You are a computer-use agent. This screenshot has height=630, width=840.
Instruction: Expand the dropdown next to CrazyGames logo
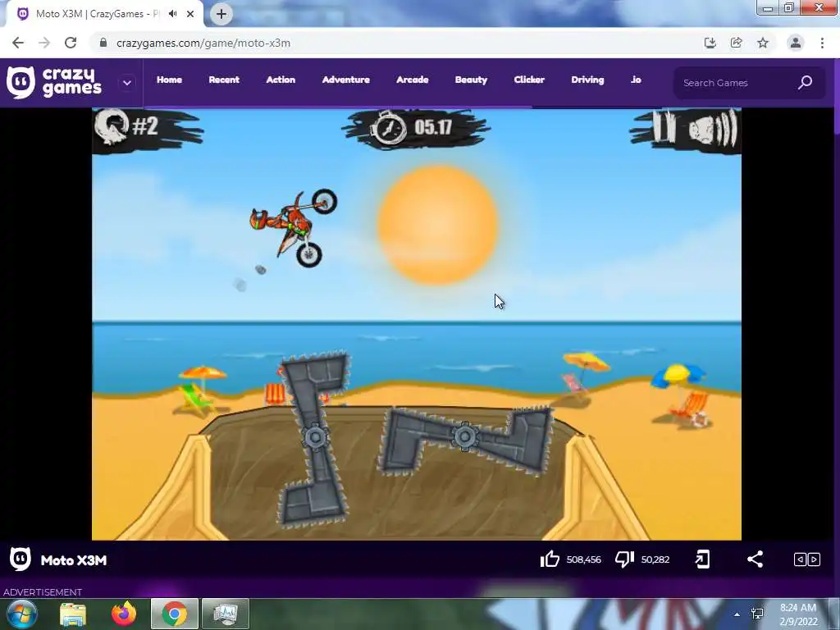[x=127, y=83]
